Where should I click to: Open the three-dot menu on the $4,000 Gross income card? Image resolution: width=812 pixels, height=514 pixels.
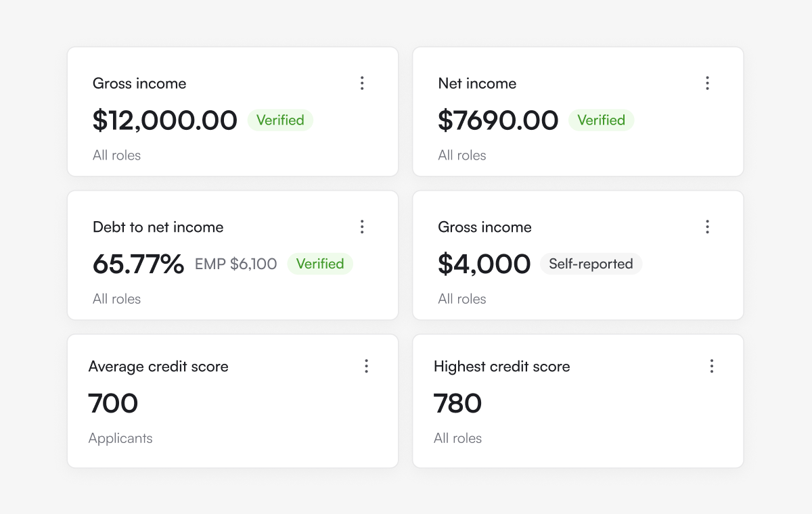pyautogui.click(x=707, y=227)
